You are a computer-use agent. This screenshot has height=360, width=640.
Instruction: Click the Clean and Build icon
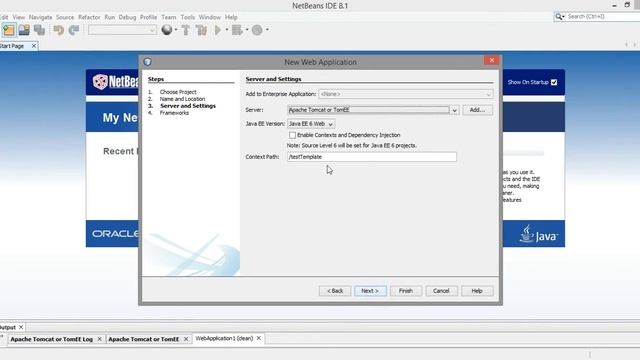point(201,30)
